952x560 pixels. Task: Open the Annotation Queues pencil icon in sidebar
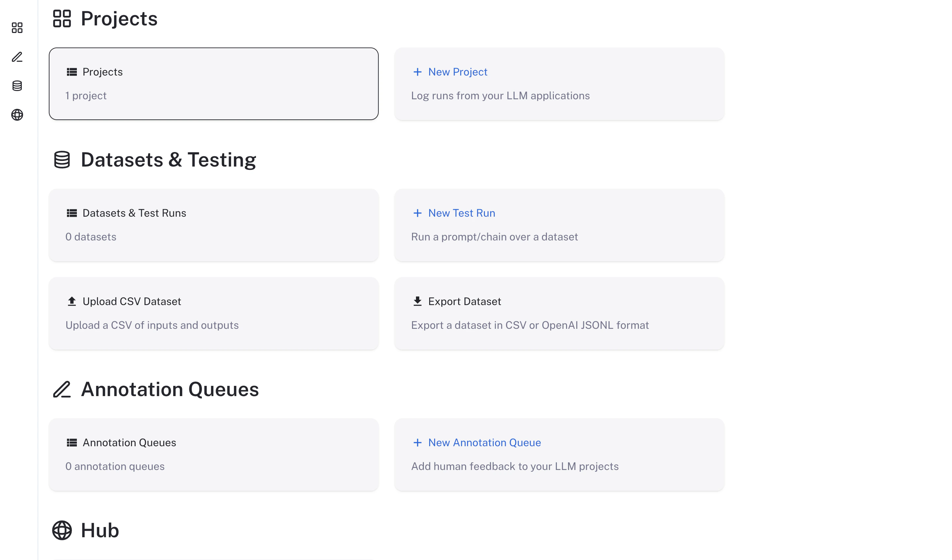[17, 57]
